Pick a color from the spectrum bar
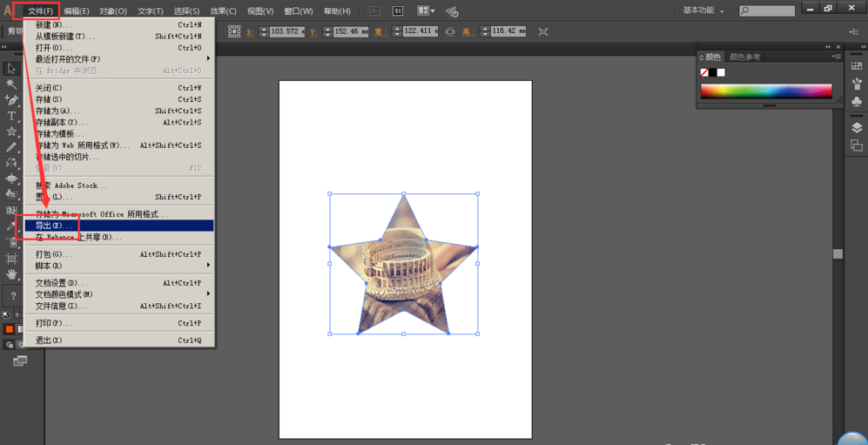Image resolution: width=868 pixels, height=445 pixels. [766, 91]
